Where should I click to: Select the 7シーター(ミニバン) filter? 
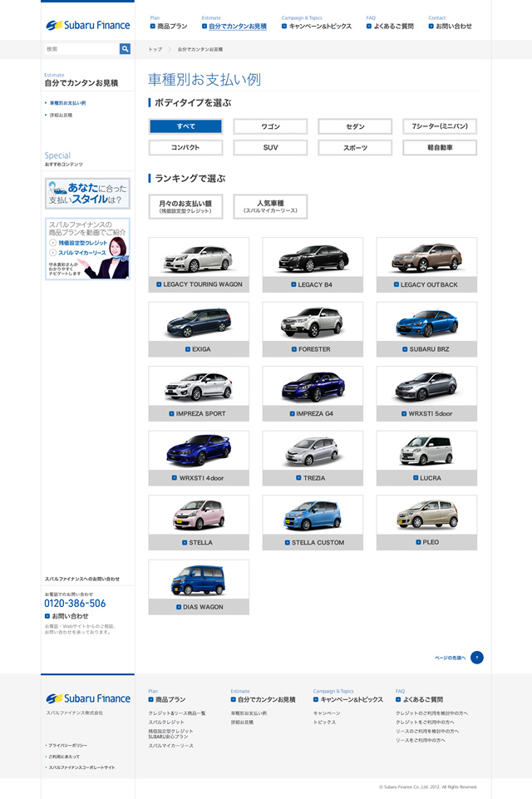440,126
